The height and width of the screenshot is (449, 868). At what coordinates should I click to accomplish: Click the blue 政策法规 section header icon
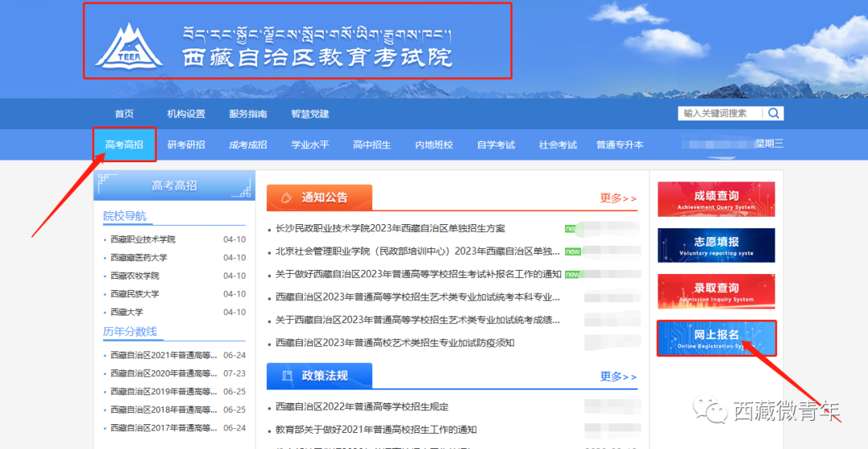click(286, 375)
